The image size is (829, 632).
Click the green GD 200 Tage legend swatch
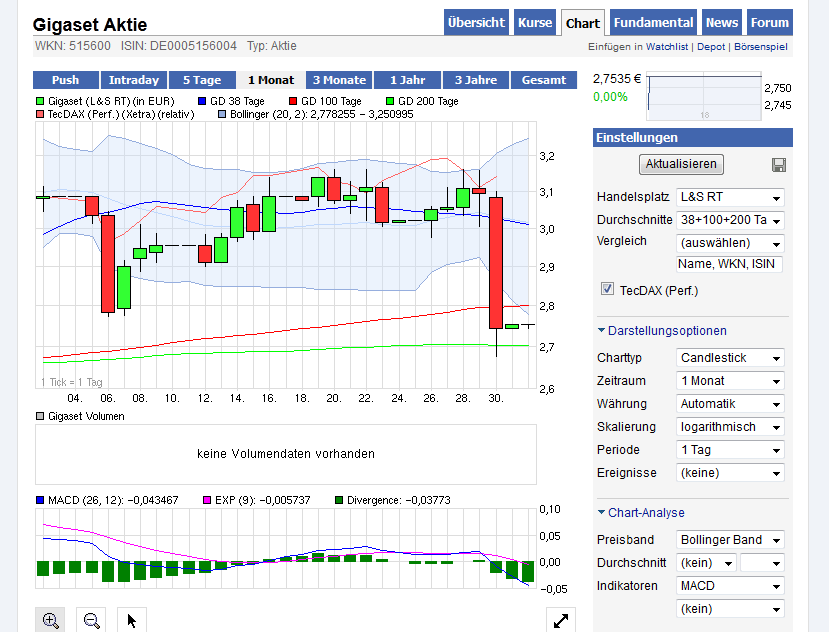click(x=390, y=101)
